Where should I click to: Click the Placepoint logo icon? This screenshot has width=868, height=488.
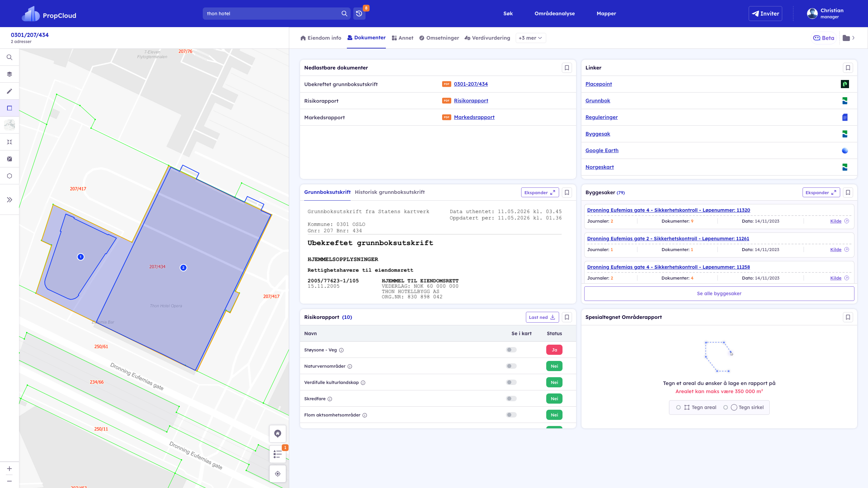click(x=845, y=84)
